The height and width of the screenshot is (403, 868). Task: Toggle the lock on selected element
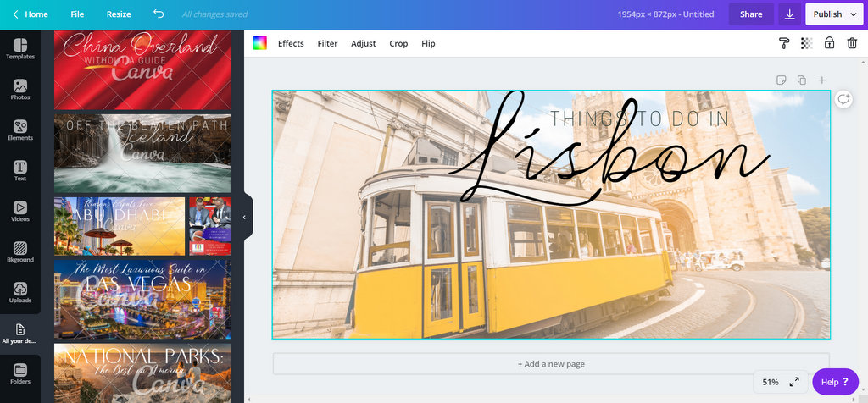click(829, 43)
